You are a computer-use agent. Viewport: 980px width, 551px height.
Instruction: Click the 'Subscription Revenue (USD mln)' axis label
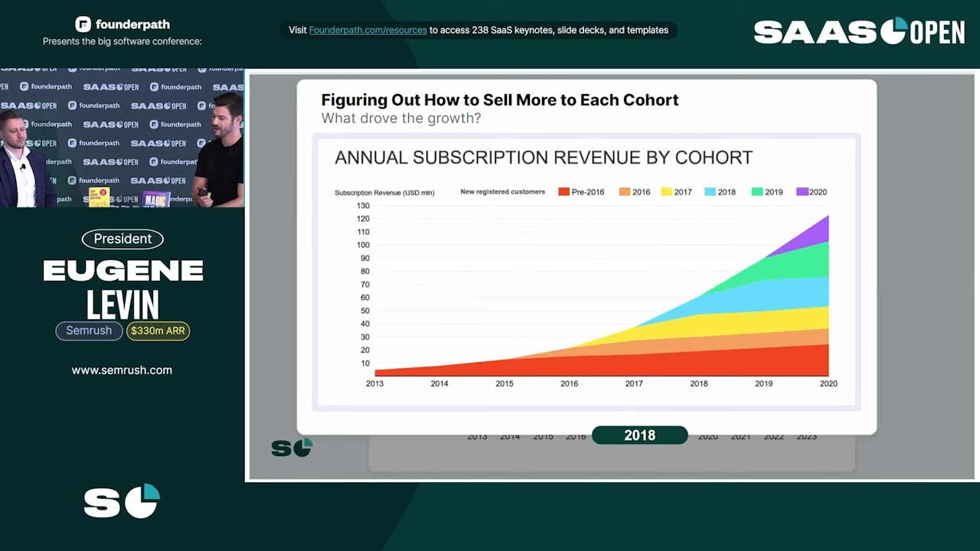(x=384, y=193)
